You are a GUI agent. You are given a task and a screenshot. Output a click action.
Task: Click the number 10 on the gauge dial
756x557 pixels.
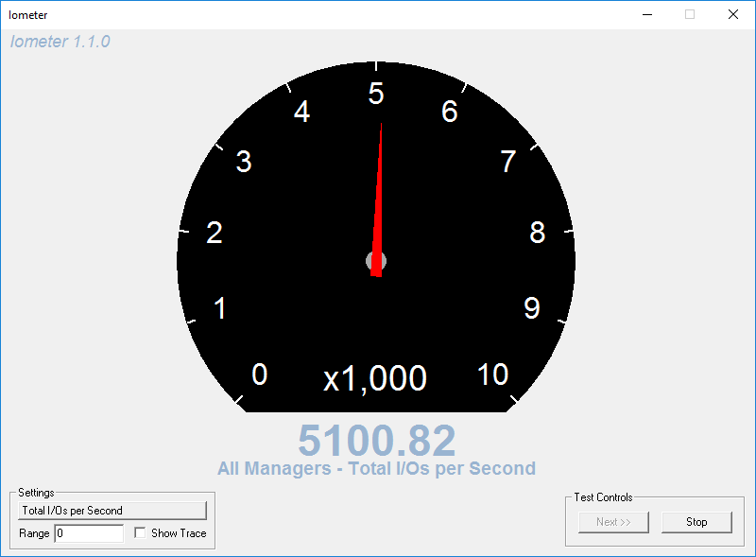(492, 374)
